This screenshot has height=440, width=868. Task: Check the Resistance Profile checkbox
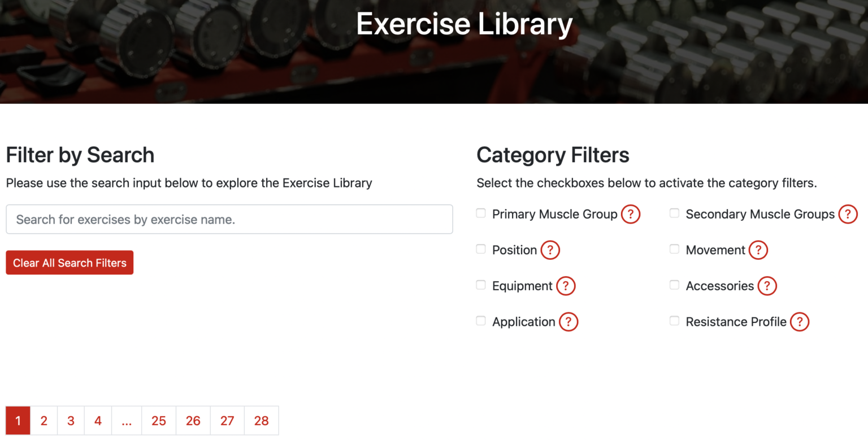tap(674, 321)
